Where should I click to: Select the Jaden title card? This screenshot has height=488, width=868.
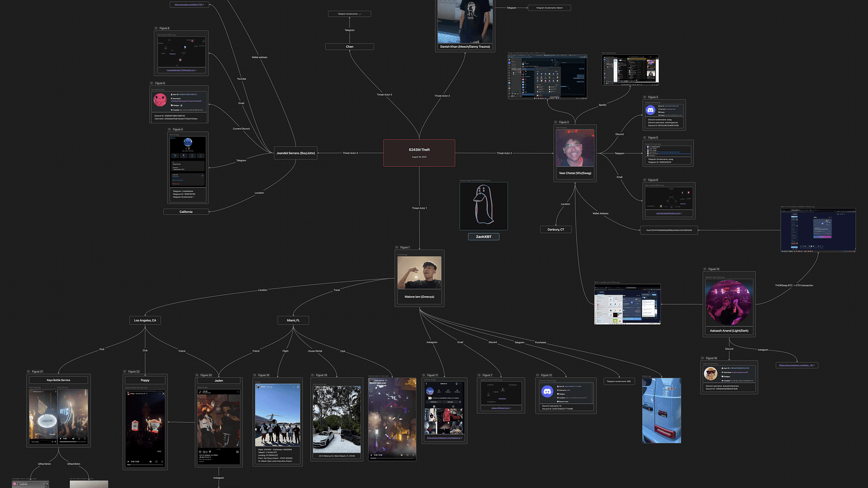(219, 380)
